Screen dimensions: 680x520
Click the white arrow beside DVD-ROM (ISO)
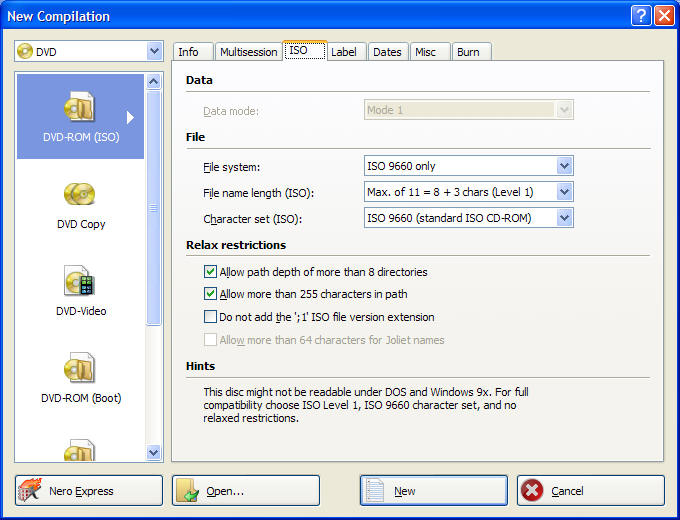130,118
